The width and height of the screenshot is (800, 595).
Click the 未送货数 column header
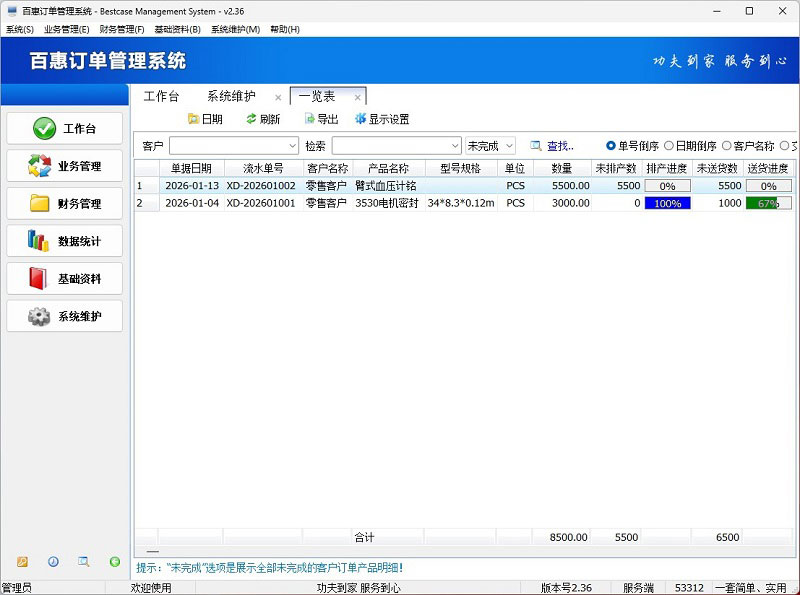coord(717,168)
